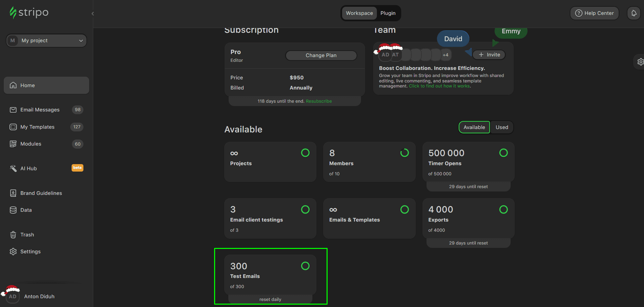The image size is (644, 307).
Task: Open Trash via its bin icon
Action: pos(13,235)
